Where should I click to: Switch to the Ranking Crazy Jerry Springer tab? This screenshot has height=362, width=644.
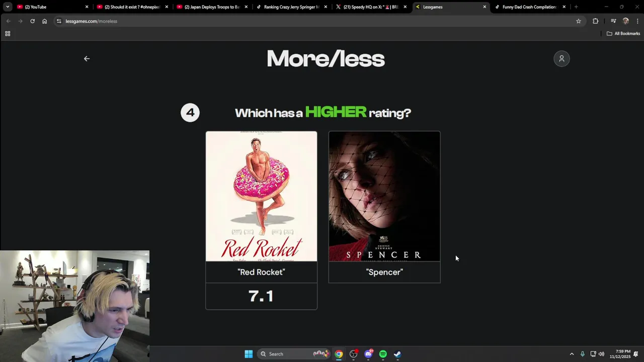tap(292, 7)
